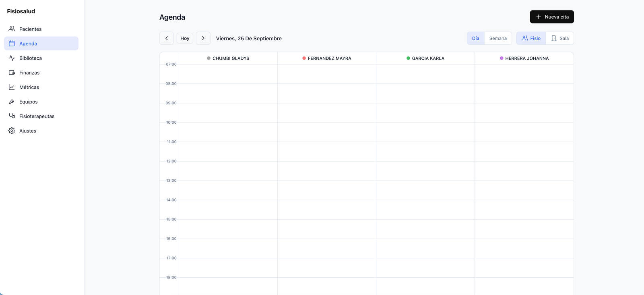This screenshot has width=644, height=295.
Task: Select the HERRERA JOHANNA column header
Action: click(x=524, y=58)
